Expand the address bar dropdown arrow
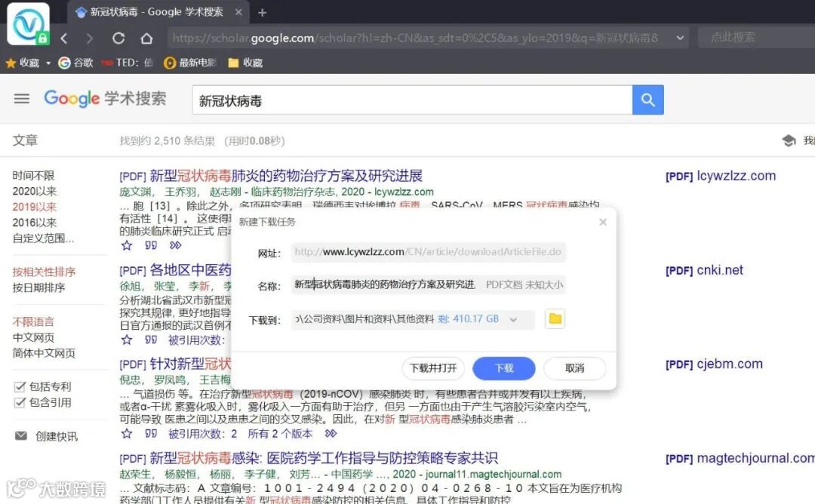815x504 pixels. coord(680,38)
